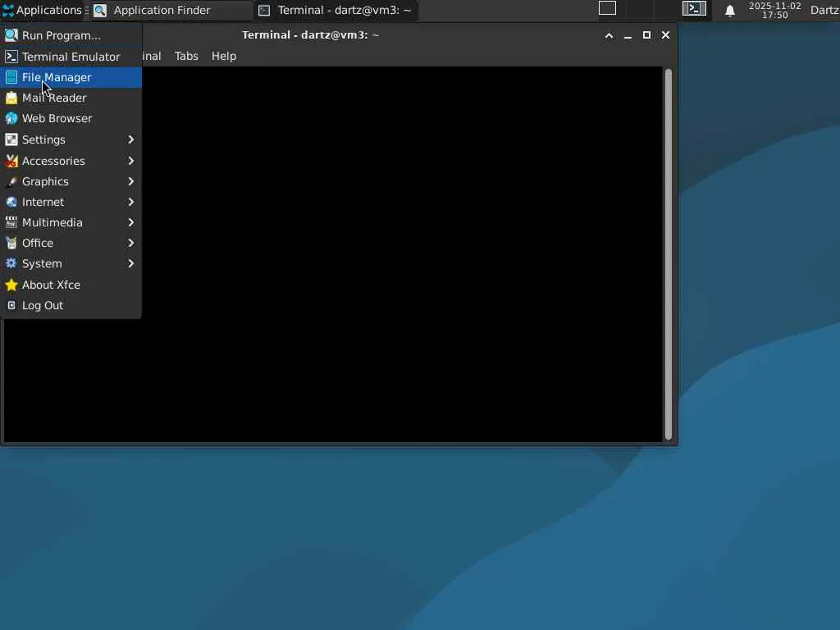
Task: Click the About Xfce star icon
Action: [x=11, y=285]
